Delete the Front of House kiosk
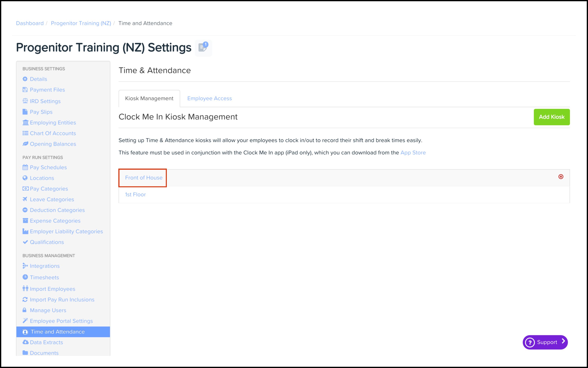This screenshot has height=368, width=588. 561,177
